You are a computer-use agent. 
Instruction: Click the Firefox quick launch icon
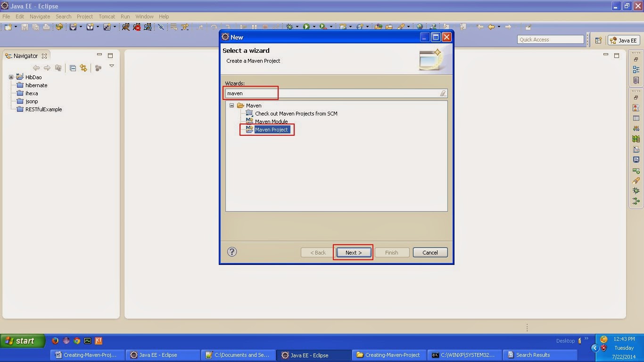click(55, 341)
